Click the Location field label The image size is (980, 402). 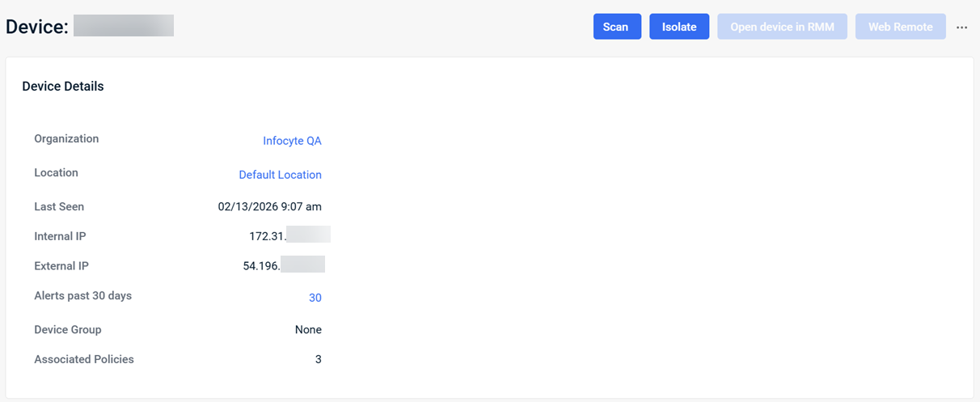(56, 173)
